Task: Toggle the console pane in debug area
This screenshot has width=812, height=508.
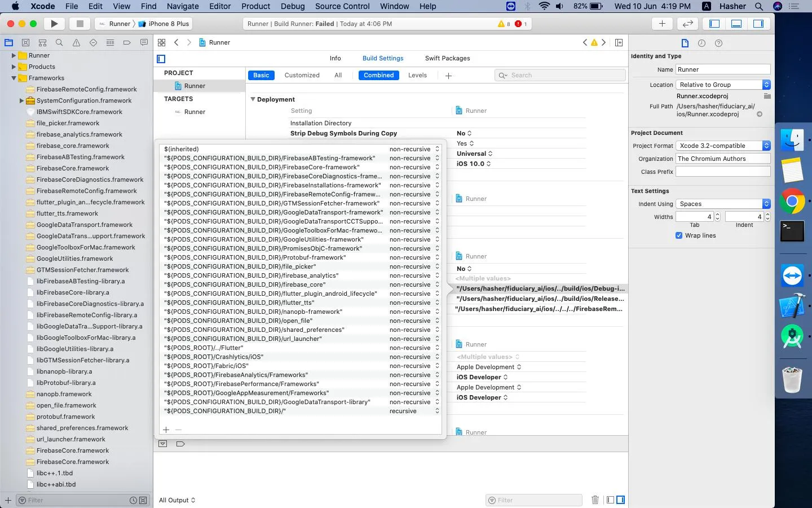Action: point(621,500)
